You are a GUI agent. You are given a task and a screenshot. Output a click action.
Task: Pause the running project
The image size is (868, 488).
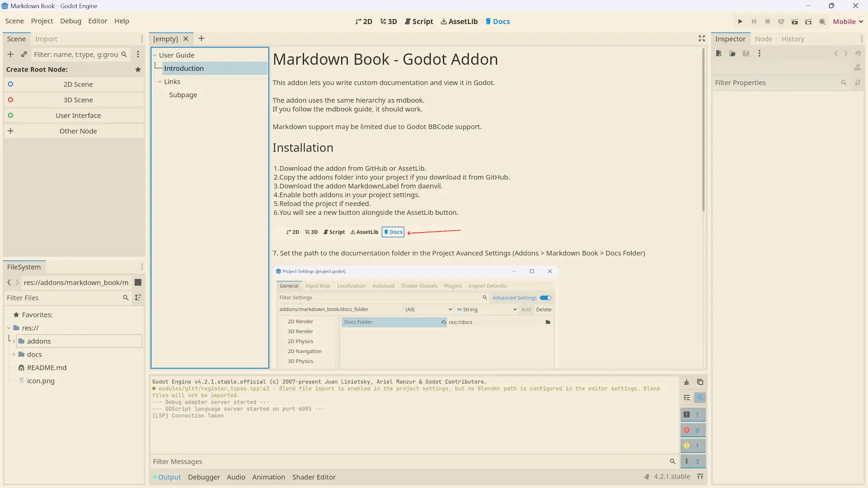click(754, 21)
